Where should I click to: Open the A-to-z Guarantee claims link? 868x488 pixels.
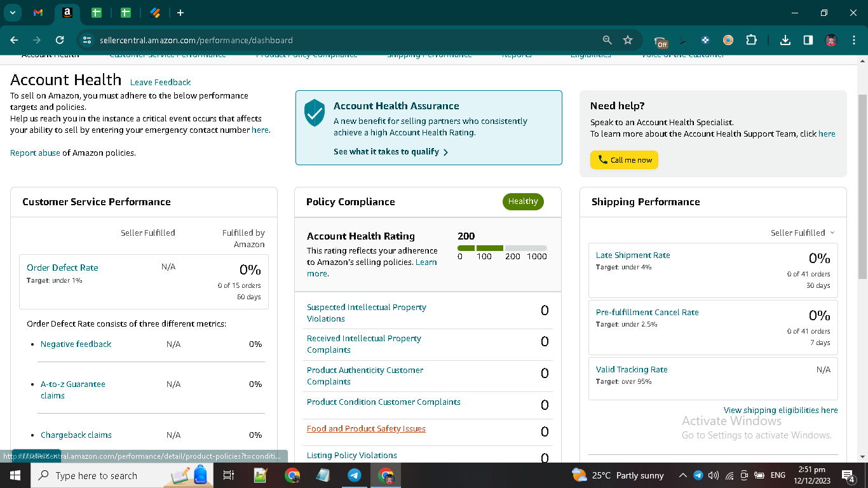(73, 390)
